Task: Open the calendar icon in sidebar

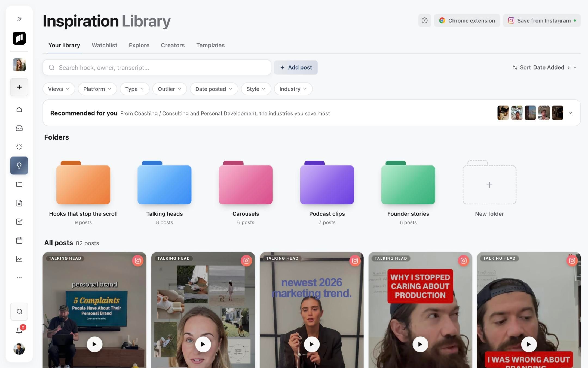Action: [19, 240]
